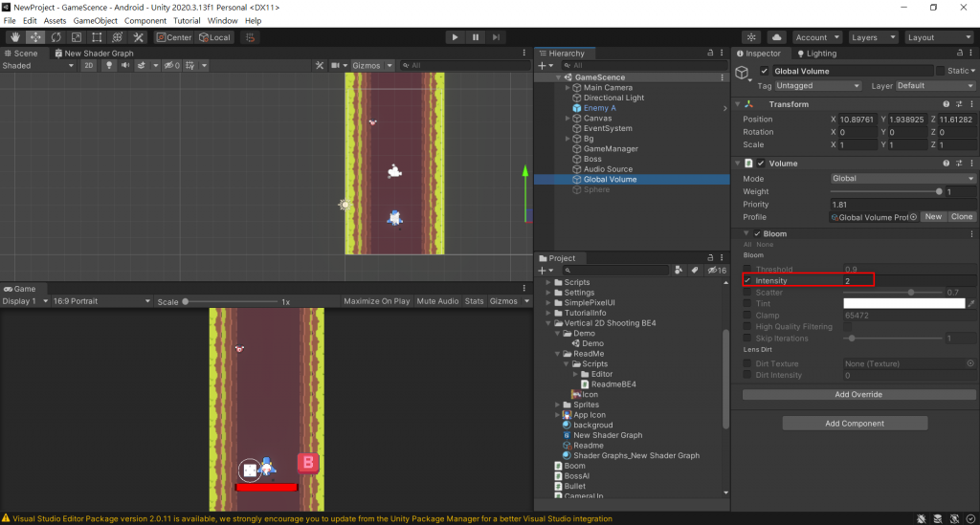Click the Pause button

[476, 37]
